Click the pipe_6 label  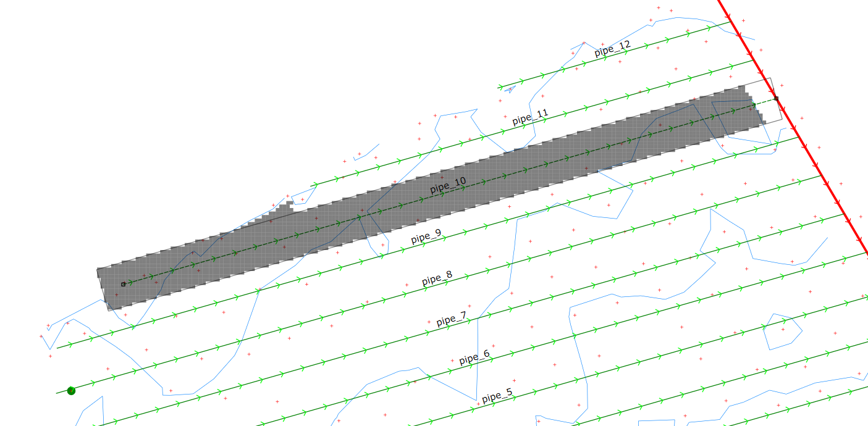tap(474, 357)
